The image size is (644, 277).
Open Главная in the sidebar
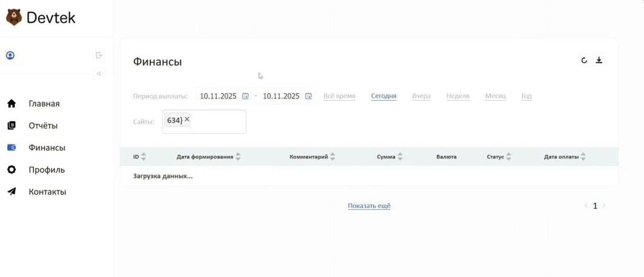44,104
